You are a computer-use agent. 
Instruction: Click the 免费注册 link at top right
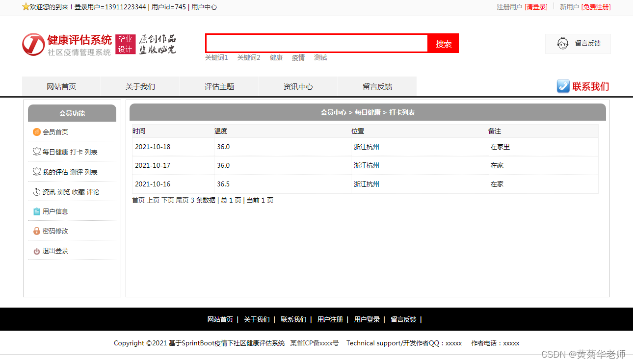[x=596, y=7]
